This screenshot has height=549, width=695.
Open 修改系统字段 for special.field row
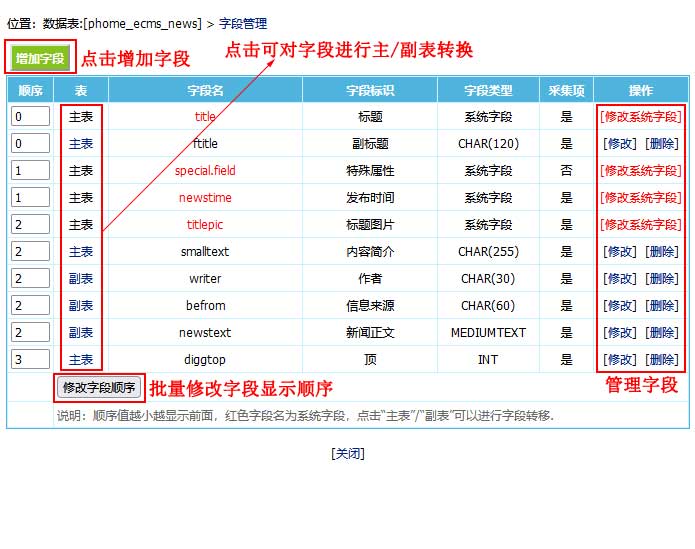point(640,171)
